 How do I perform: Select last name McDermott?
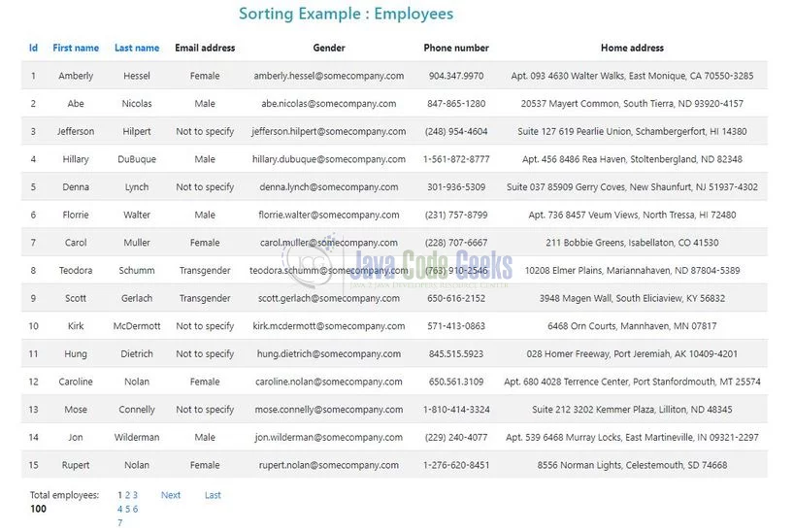[x=137, y=326]
